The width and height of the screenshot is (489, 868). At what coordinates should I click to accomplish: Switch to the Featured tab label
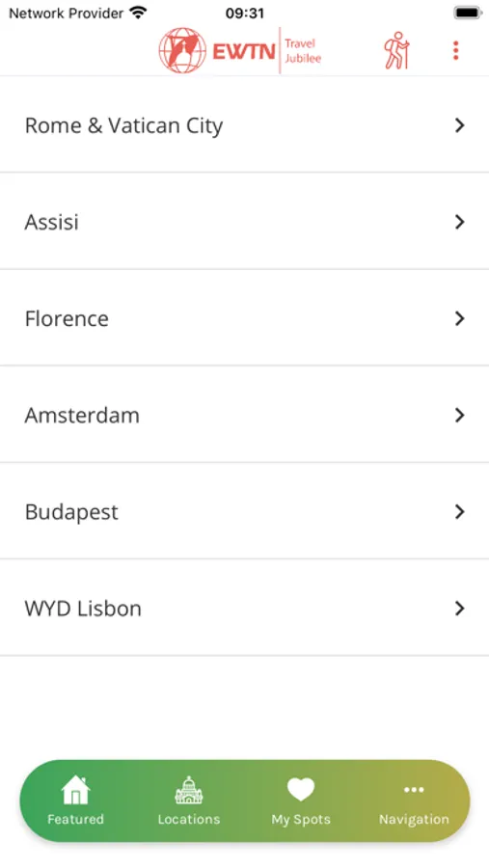click(75, 819)
